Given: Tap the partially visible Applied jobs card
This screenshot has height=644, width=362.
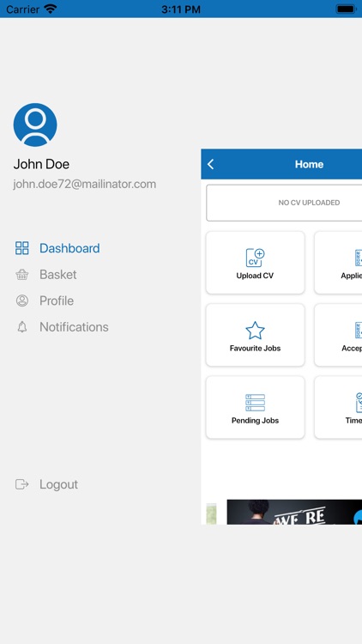Looking at the screenshot, I should pyautogui.click(x=338, y=263).
